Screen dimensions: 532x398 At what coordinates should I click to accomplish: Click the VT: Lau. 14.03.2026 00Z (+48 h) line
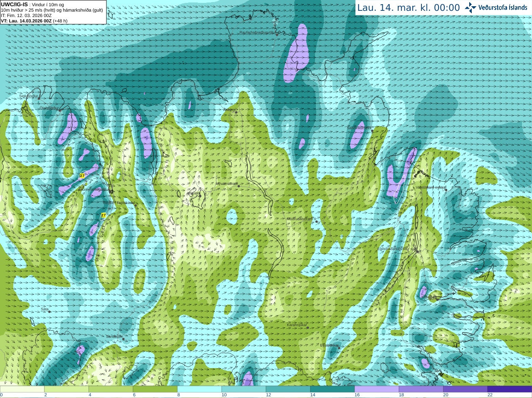coord(34,21)
